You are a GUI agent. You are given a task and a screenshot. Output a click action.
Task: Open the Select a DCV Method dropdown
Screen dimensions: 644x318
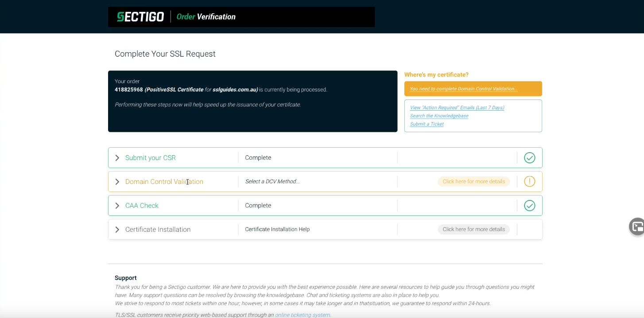(x=272, y=181)
